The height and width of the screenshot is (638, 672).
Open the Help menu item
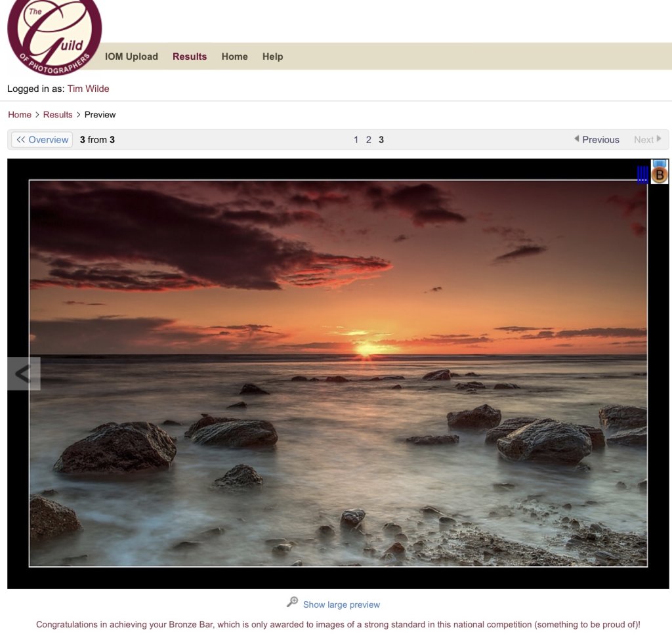(272, 56)
